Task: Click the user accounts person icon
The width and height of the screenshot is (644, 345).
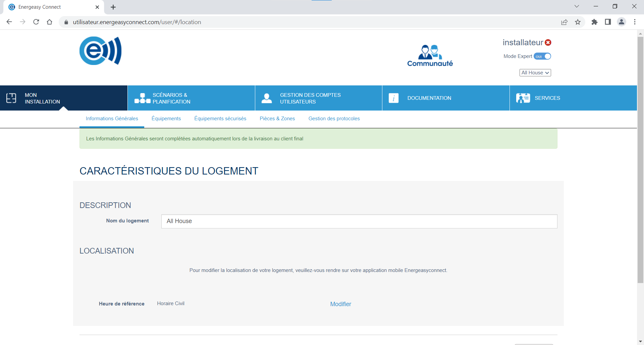Action: [267, 98]
